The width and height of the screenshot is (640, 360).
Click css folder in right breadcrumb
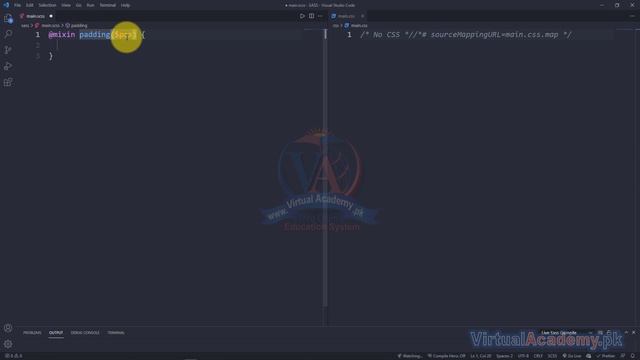(335, 25)
